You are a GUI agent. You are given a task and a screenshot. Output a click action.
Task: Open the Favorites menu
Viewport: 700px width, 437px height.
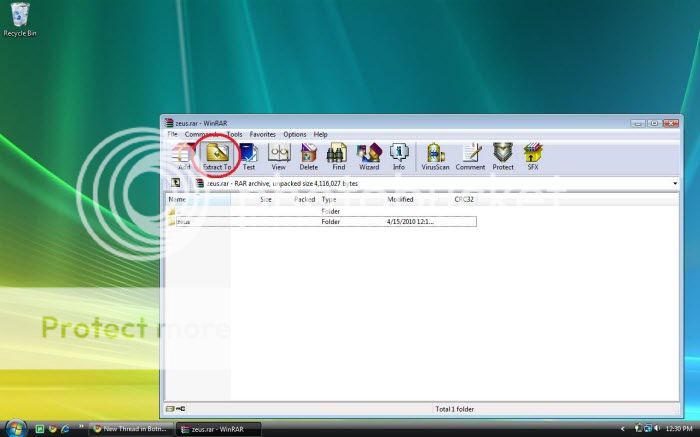coord(263,134)
